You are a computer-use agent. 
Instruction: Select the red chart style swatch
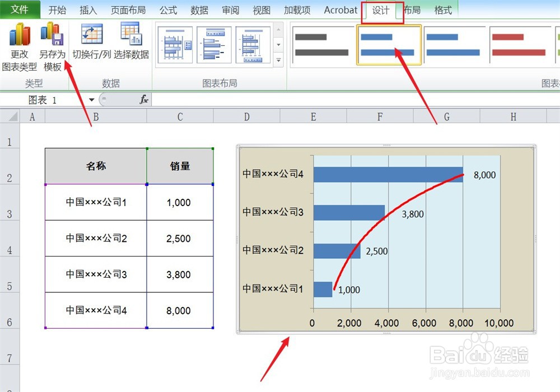(x=519, y=45)
